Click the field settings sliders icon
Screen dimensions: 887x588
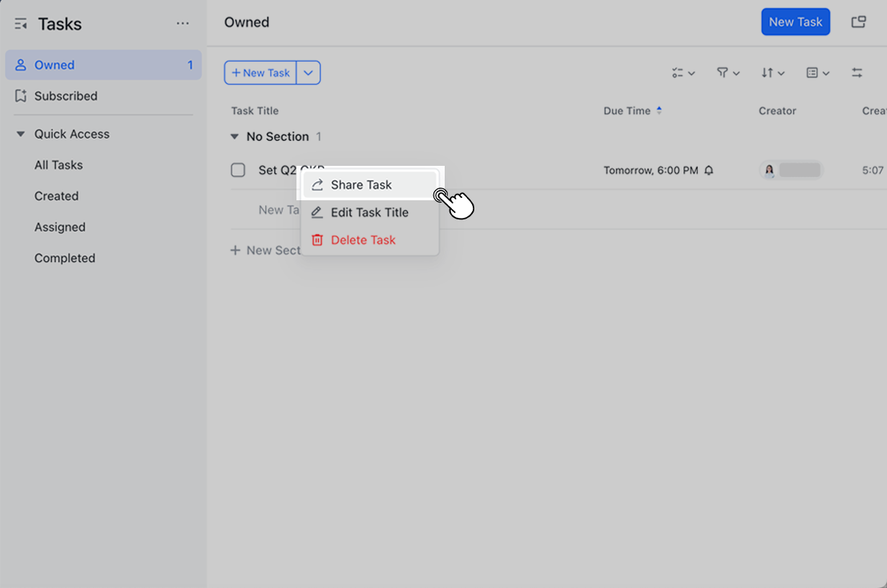(857, 72)
